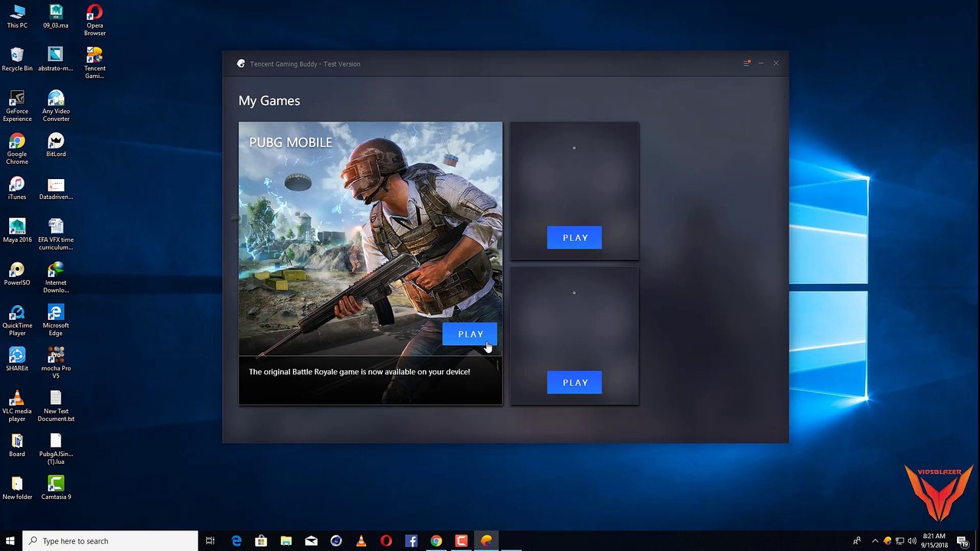Open Opera from the taskbar

point(386,541)
